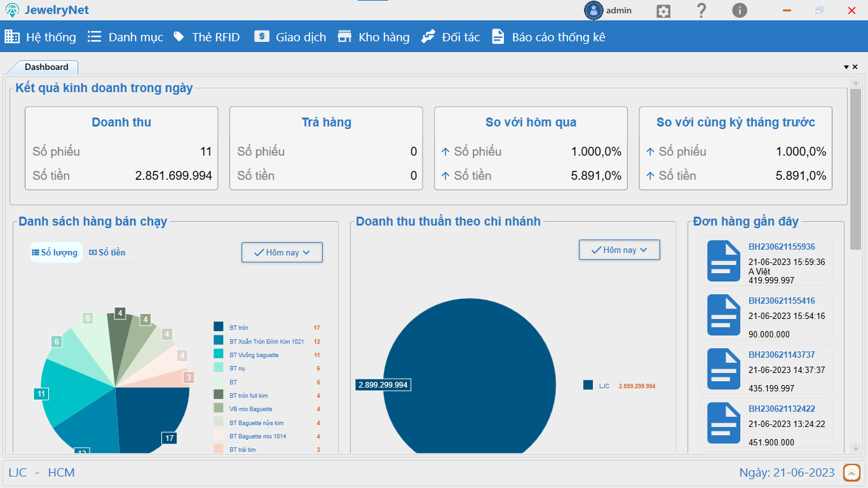Expand the tab list arrow beside Dashboard

pyautogui.click(x=846, y=67)
